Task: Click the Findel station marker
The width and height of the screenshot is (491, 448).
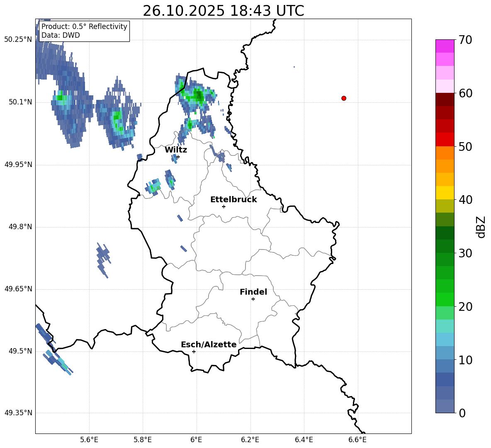Action: point(253,299)
